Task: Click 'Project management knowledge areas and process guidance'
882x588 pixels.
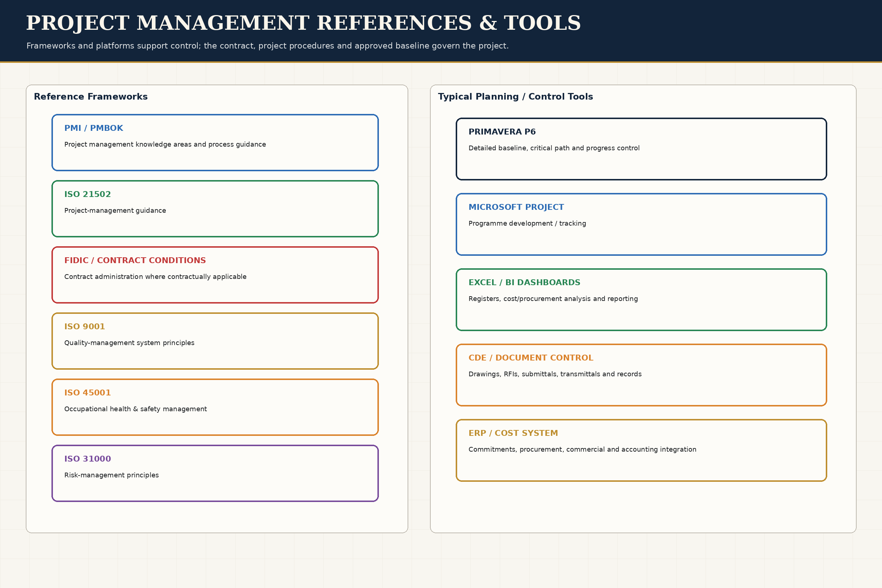Action: point(165,144)
